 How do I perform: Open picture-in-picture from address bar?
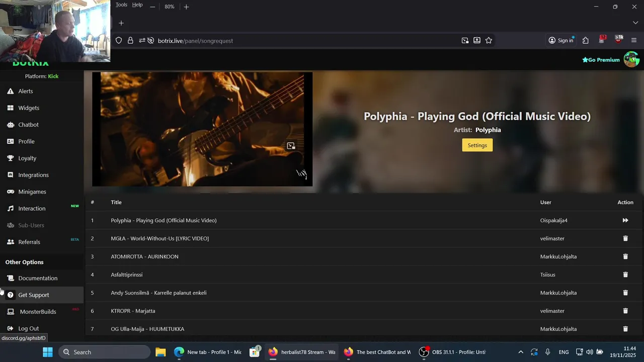pyautogui.click(x=465, y=41)
